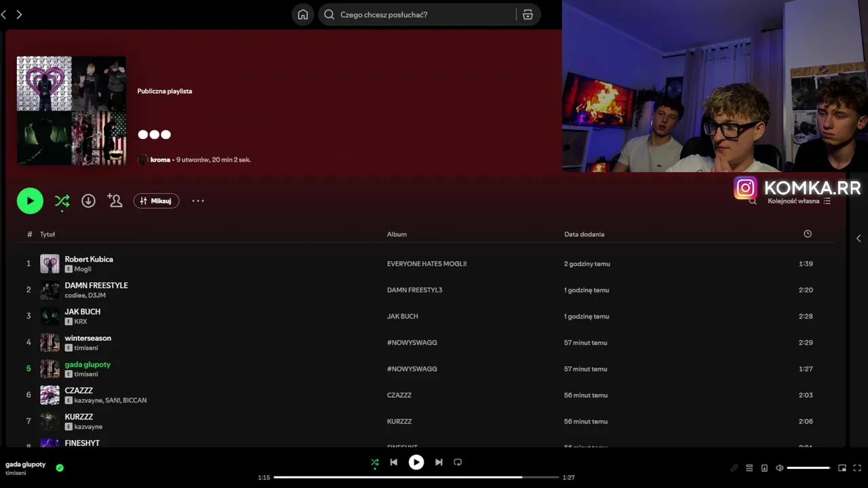Toggle repeat mode in the player
868x488 pixels.
pyautogui.click(x=458, y=462)
